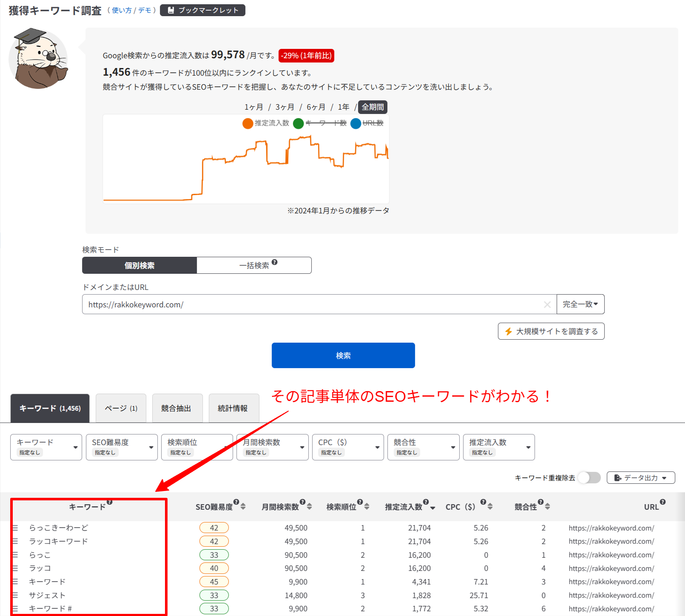
Task: Open help icon on 推定流入数 column header
Action: [x=426, y=502]
